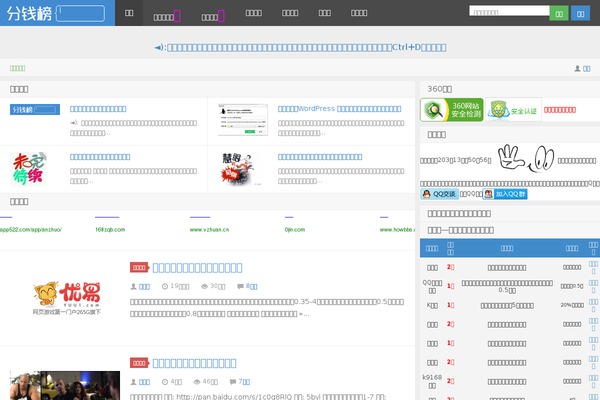The height and width of the screenshot is (400, 600).
Task: Click the eye views icon showing 46
Action: (x=197, y=382)
